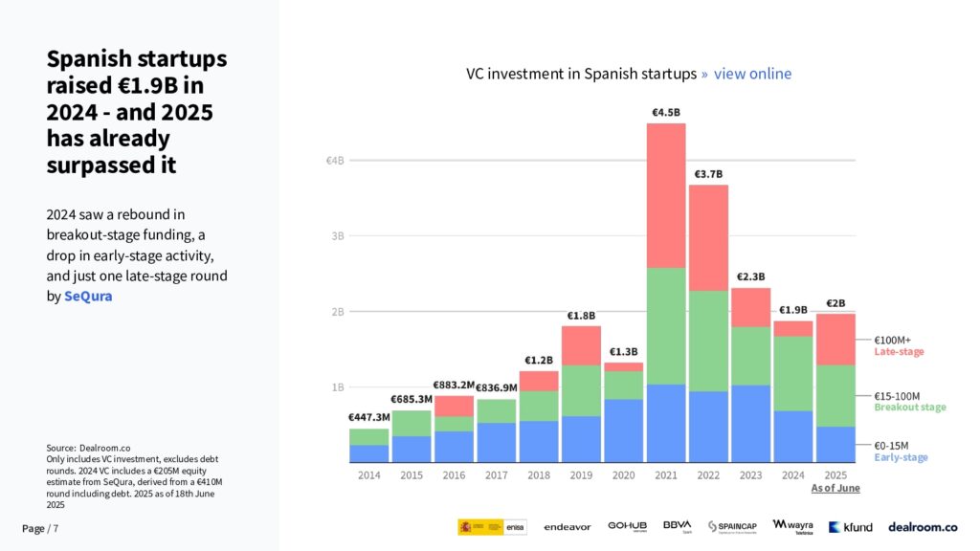Viewport: 980px width, 551px height.
Task: Click the kfund logo
Action: [x=851, y=527]
